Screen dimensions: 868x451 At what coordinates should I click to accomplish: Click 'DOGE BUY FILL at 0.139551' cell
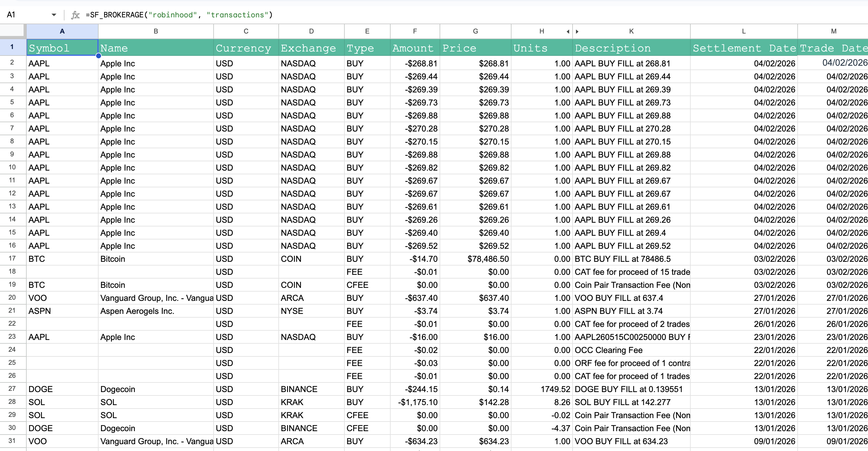click(631, 389)
